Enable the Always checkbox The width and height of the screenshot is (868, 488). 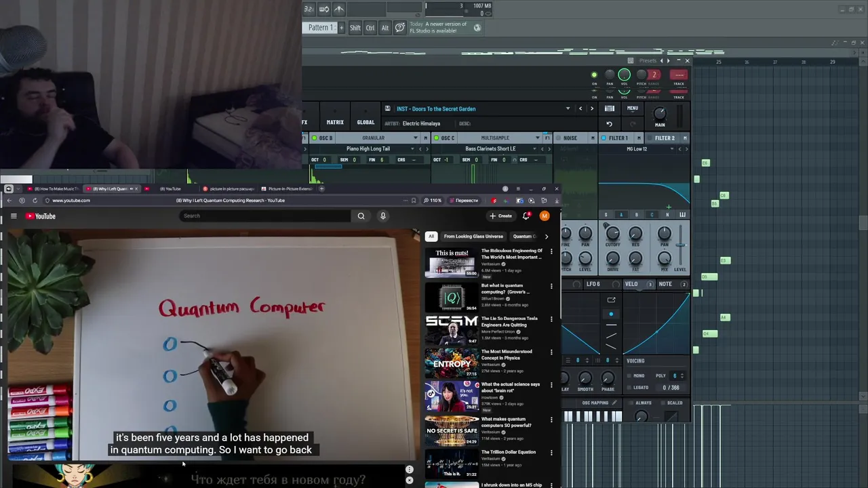coord(631,403)
